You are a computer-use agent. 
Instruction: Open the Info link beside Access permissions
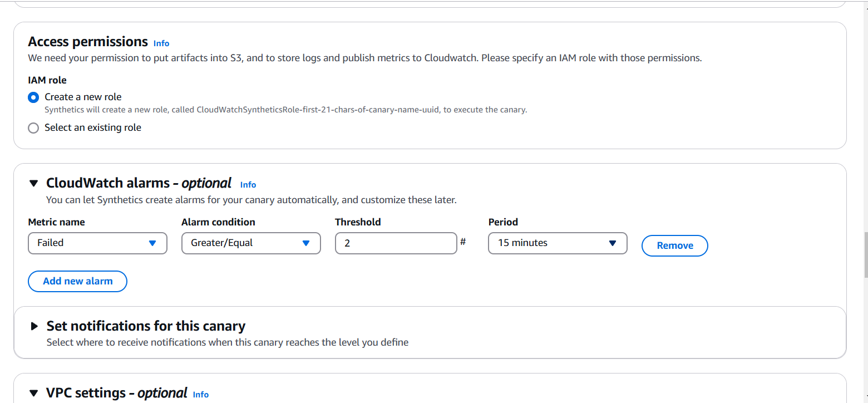161,43
